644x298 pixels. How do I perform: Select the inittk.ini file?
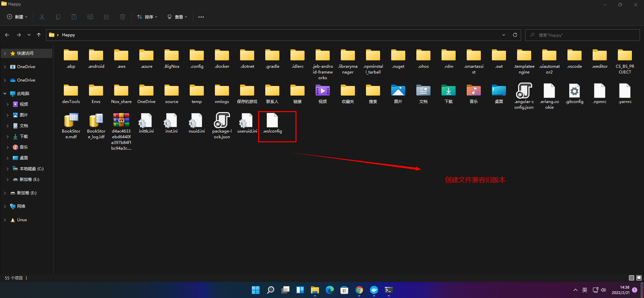pos(146,123)
